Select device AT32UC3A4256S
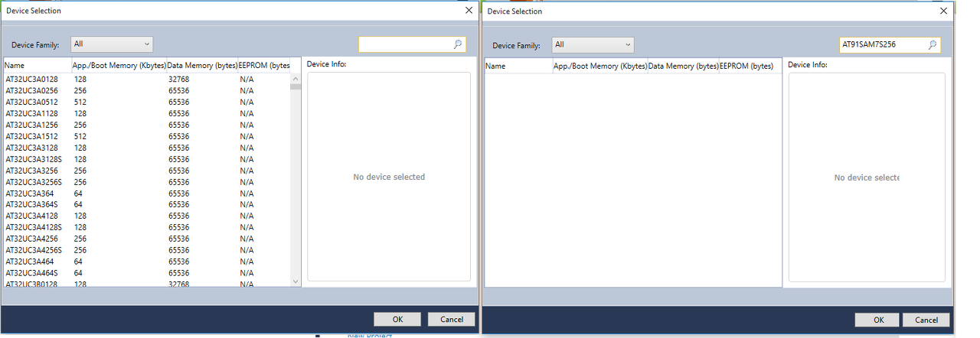 coord(145,250)
